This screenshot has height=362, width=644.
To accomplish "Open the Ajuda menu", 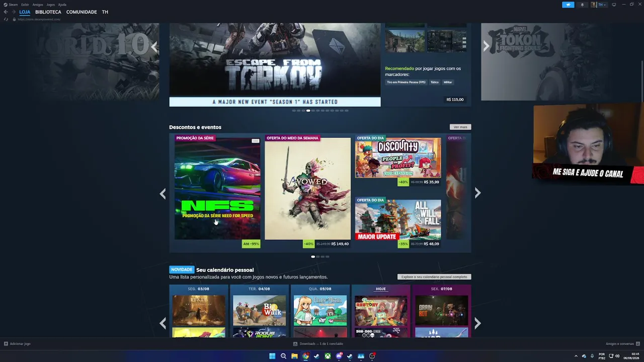I will pos(62,5).
